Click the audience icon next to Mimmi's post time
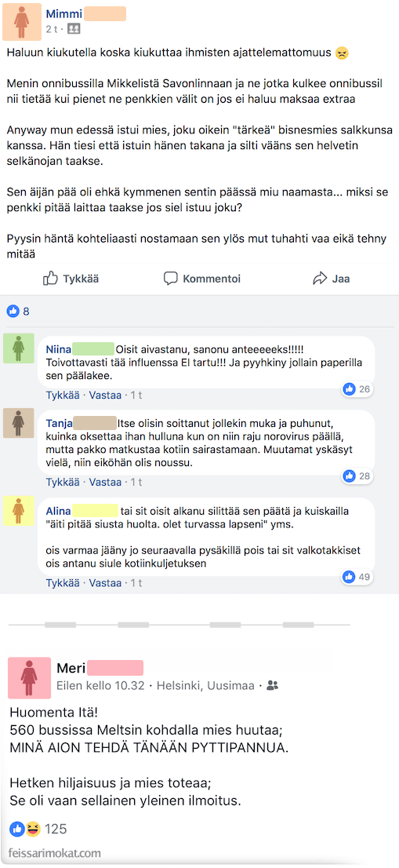Viewport: 399px width, 868px height. pos(74,29)
